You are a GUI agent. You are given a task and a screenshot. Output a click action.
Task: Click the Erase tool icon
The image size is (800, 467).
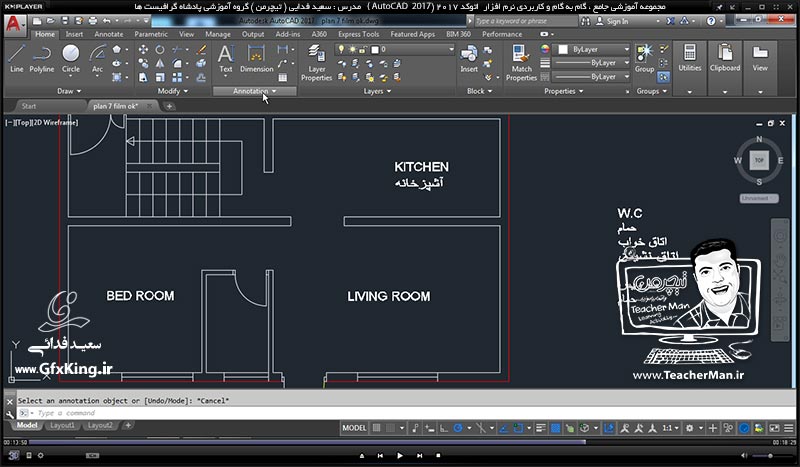coord(201,50)
